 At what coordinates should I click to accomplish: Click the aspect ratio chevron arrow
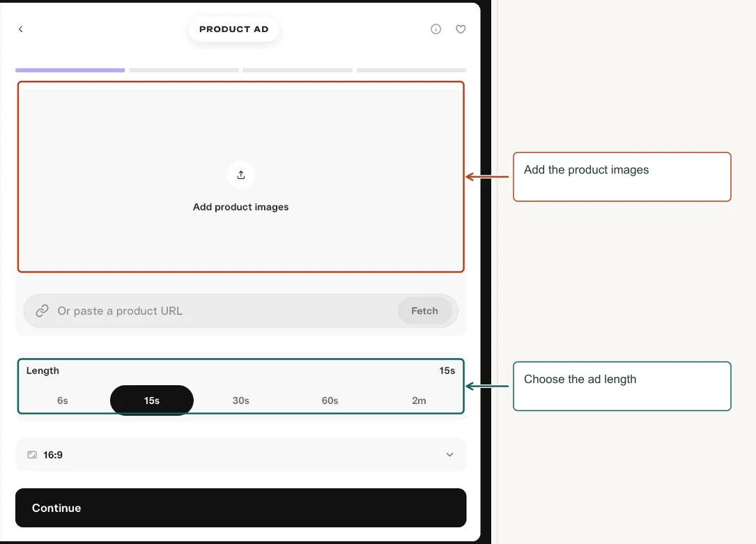click(x=450, y=455)
